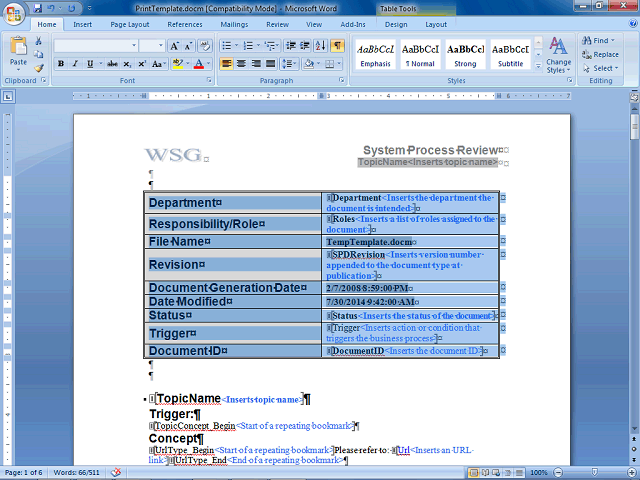Align text left

pyautogui.click(x=227, y=64)
